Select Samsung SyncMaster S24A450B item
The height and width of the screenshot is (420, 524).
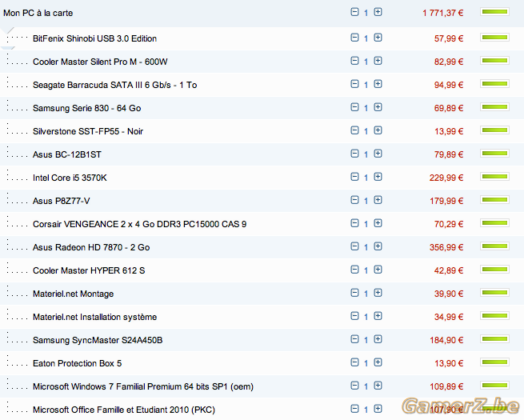click(98, 341)
